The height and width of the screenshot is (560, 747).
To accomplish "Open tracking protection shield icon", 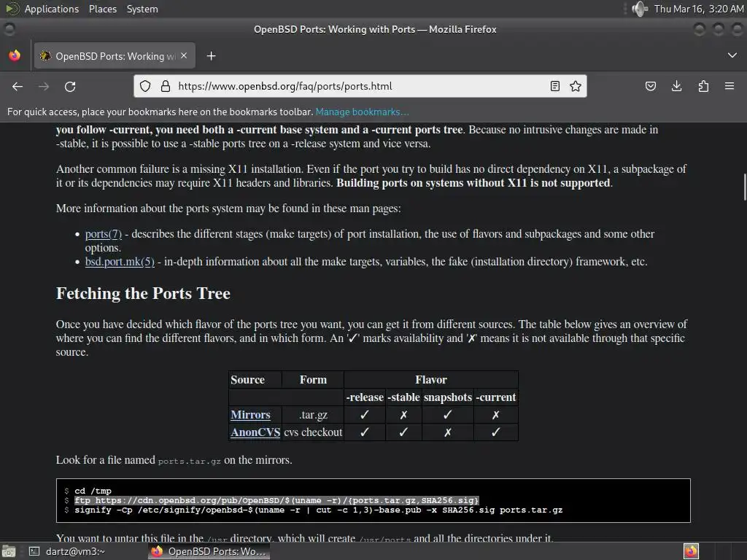I will (x=145, y=86).
